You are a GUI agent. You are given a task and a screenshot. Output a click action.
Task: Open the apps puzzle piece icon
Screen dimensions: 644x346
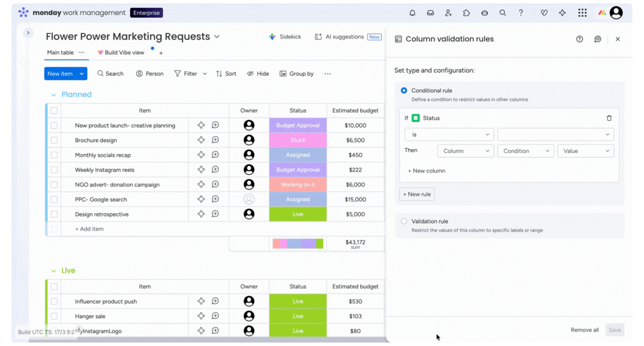click(466, 13)
